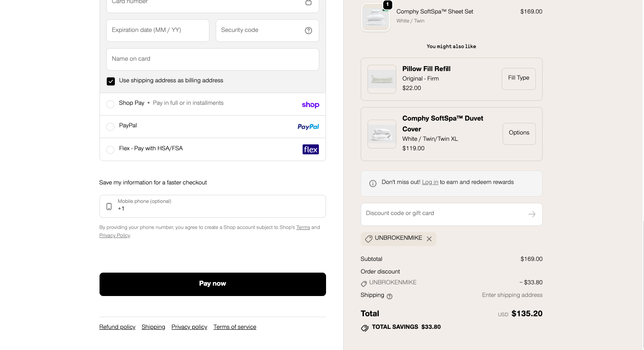Choose Flex - Pay with HSA/FSA option
This screenshot has height=350, width=644.
click(x=110, y=150)
